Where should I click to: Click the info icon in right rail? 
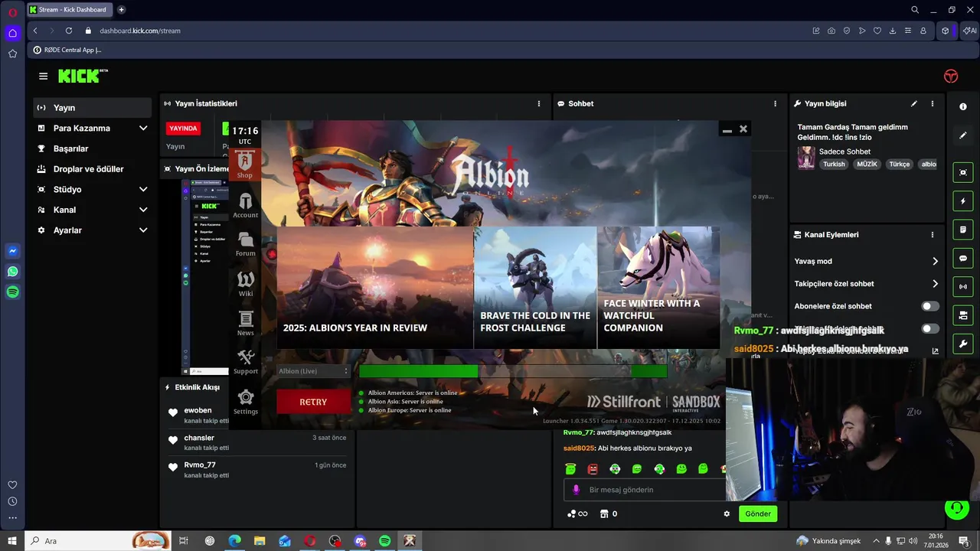963,106
